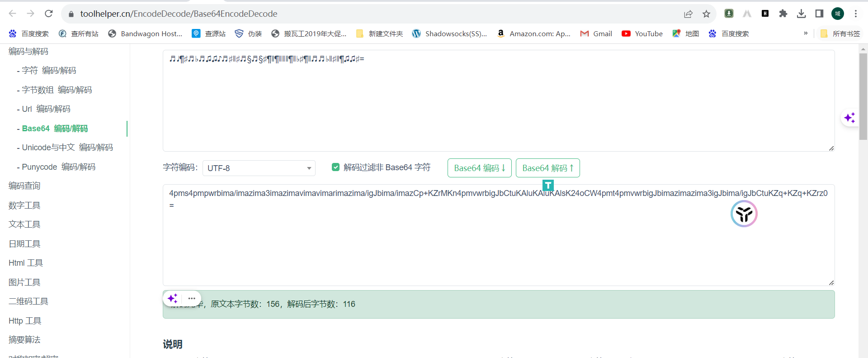The height and width of the screenshot is (358, 868).
Task: Open the 二维码工具 sidebar section
Action: click(28, 301)
